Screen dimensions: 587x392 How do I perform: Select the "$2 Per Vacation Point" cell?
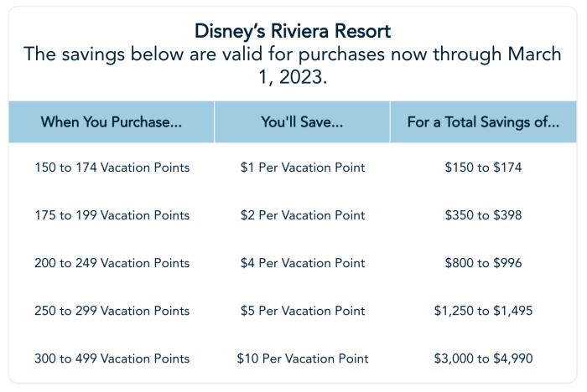302,215
